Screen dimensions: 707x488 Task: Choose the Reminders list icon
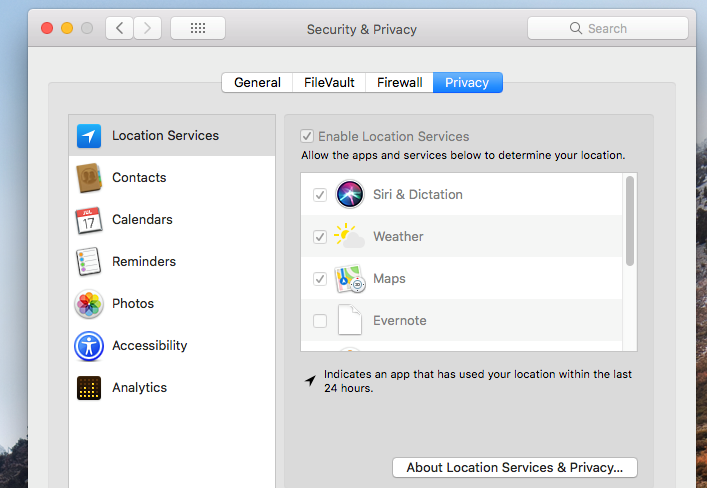click(x=88, y=262)
